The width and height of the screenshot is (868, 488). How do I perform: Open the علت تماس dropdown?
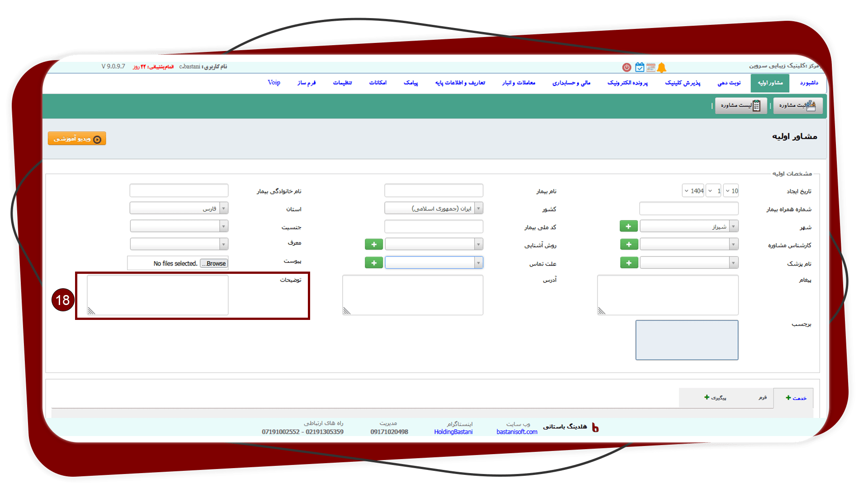pos(434,263)
